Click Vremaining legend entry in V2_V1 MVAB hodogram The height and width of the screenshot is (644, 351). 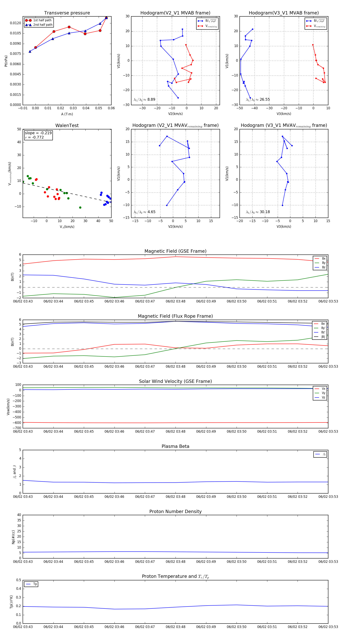(x=211, y=26)
